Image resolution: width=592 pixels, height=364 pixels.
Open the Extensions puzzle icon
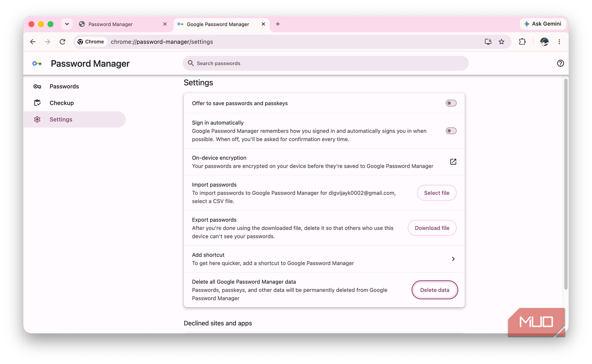click(522, 42)
